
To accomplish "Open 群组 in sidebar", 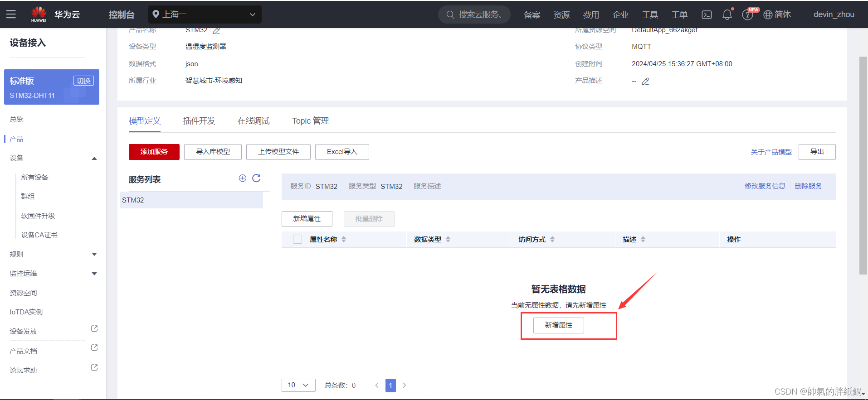I will 28,197.
